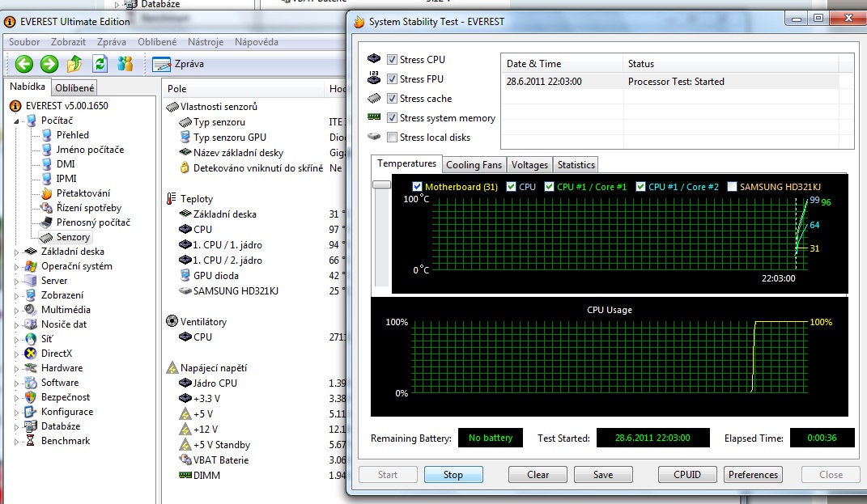Toggle the CPU graph checkbox

click(512, 187)
